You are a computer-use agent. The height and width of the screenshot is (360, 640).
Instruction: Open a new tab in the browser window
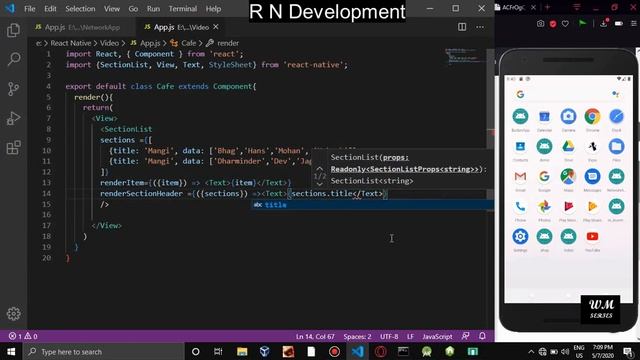click(x=547, y=7)
